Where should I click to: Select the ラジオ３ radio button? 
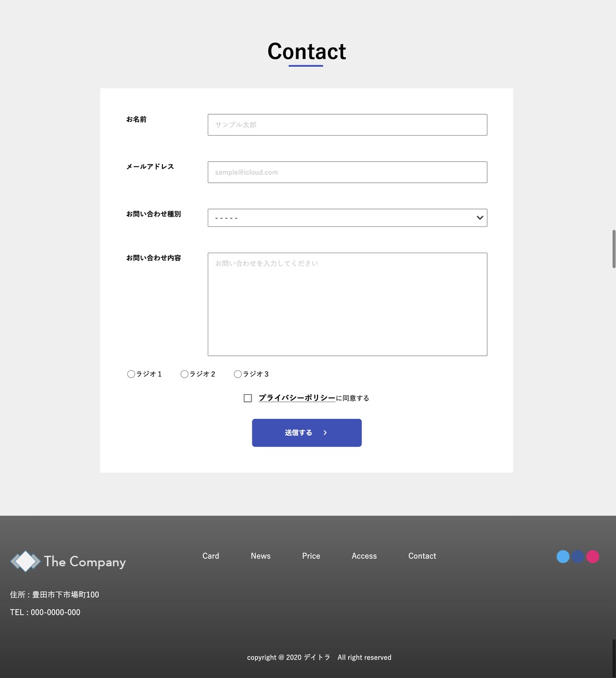[238, 374]
